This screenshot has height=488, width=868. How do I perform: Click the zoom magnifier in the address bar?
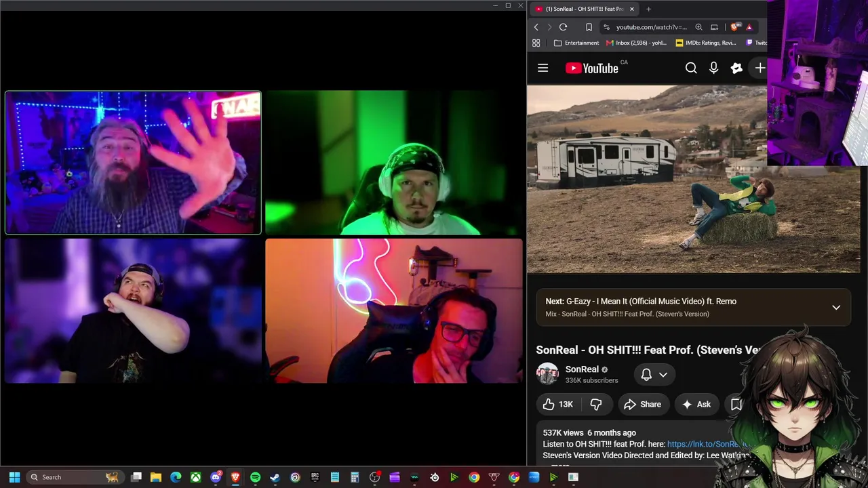click(x=698, y=27)
